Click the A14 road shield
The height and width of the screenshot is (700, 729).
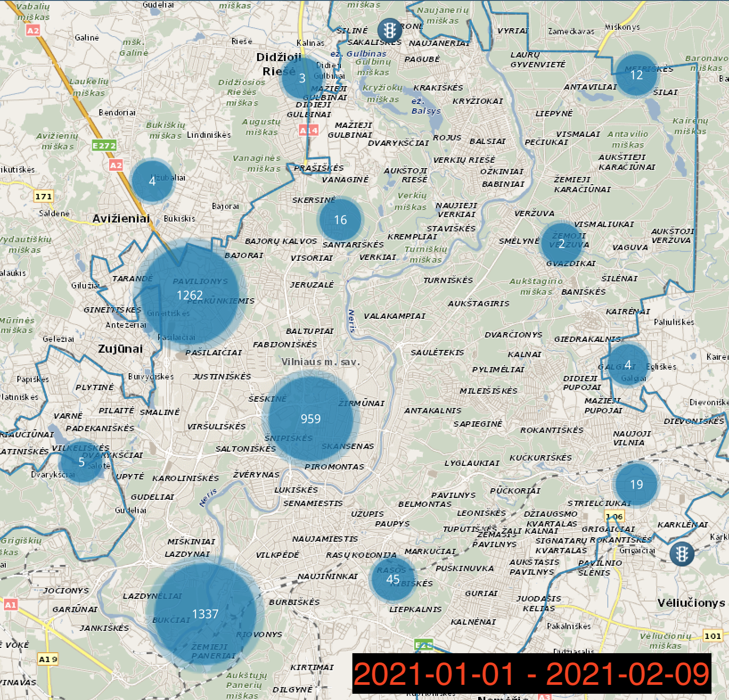(x=308, y=130)
